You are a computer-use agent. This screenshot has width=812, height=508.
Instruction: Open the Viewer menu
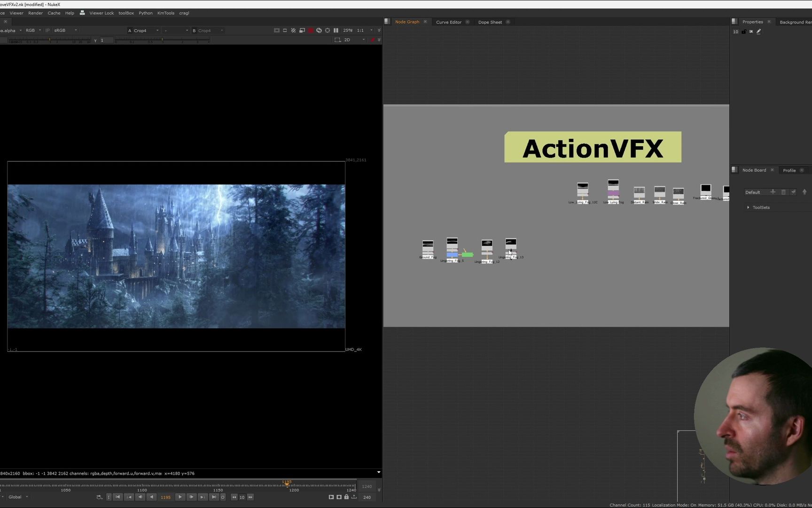coord(16,13)
